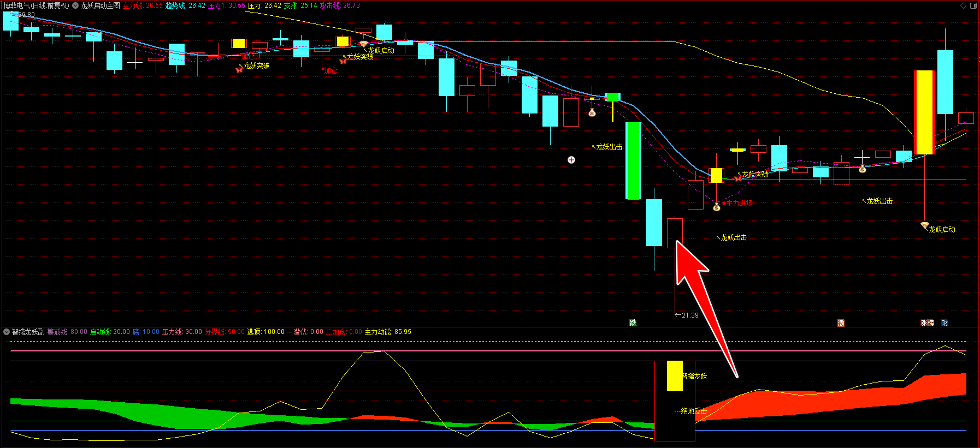This screenshot has width=980, height=448.
Task: Expand the 龙妖启动主图 indicator dropdown arrow
Action: pyautogui.click(x=75, y=5)
